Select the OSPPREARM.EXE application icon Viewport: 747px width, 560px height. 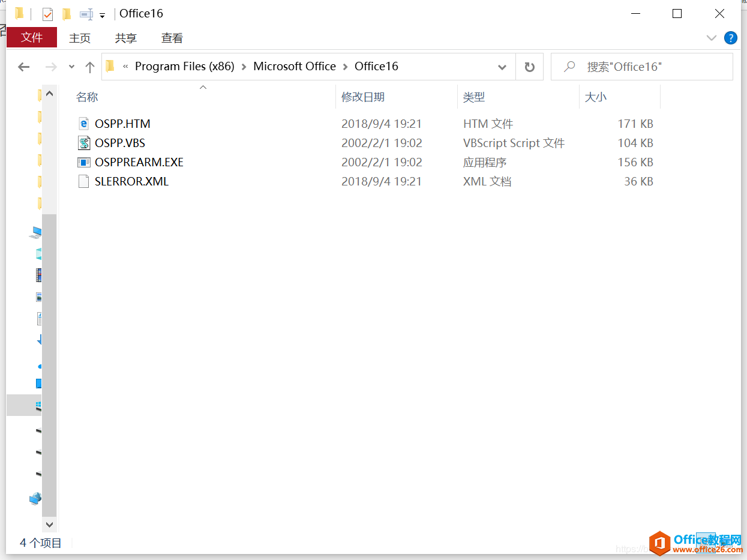pos(83,162)
